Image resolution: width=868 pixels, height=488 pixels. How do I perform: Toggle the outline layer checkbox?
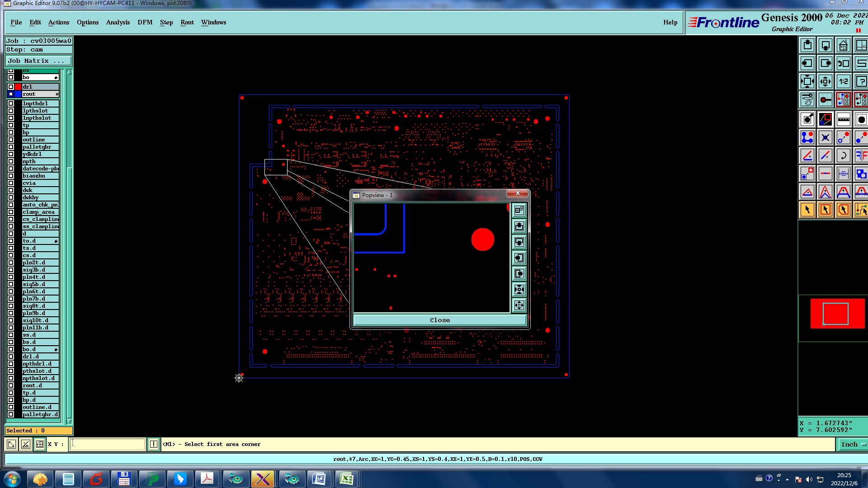click(x=11, y=140)
